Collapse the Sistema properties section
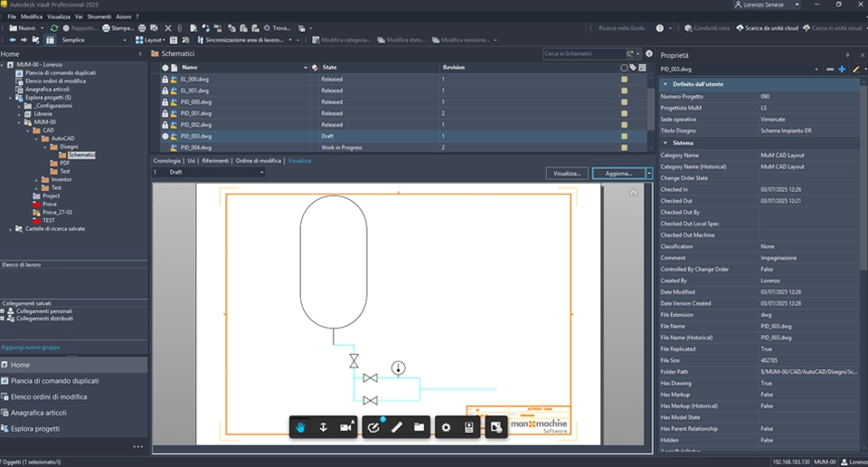Viewport: 868px width, 467px height. tap(665, 143)
